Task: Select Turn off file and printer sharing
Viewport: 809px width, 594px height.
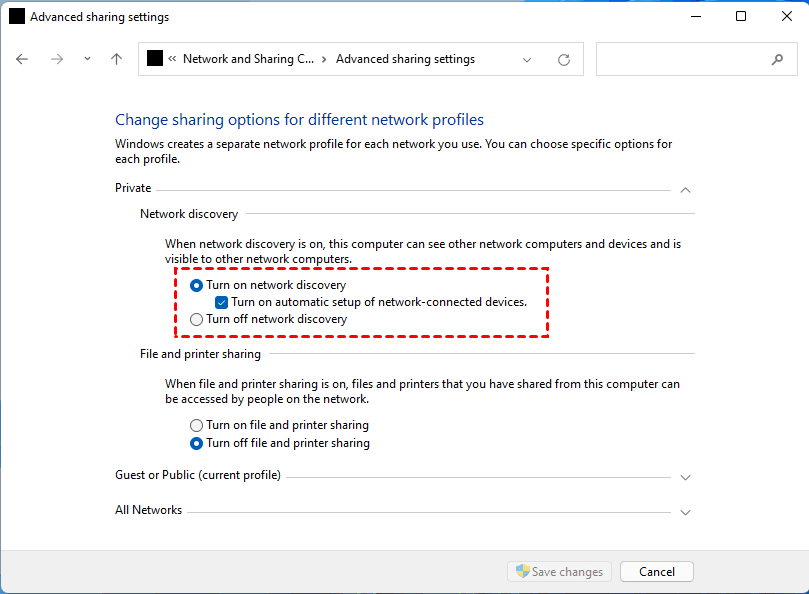Action: coord(196,443)
